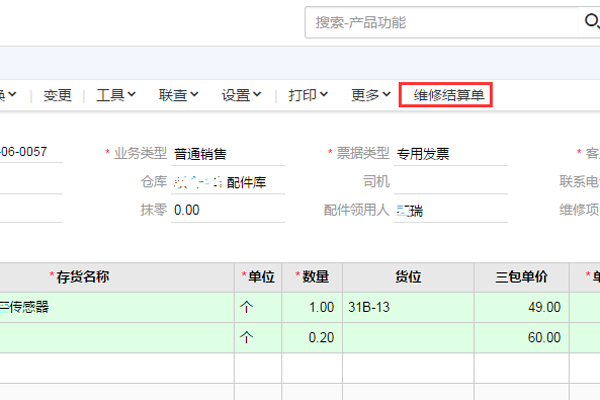Screen dimensions: 600x400
Task: Open the 变更 menu item
Action: [x=57, y=95]
